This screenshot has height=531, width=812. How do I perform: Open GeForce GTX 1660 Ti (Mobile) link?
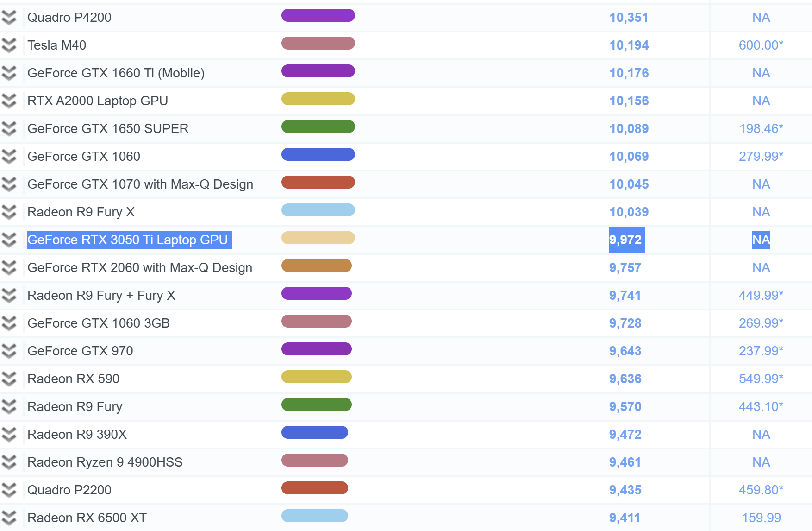[116, 73]
